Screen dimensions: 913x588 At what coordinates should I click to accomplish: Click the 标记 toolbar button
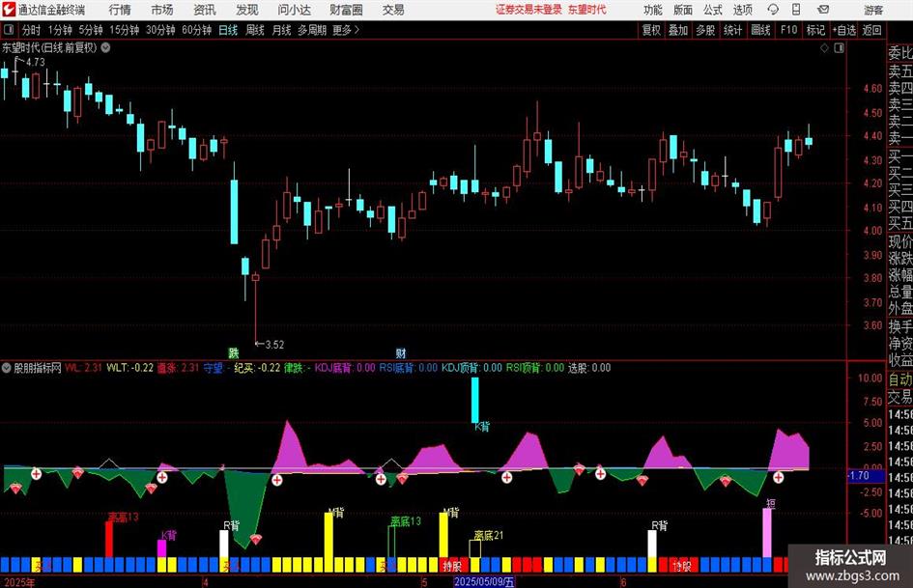(x=815, y=30)
